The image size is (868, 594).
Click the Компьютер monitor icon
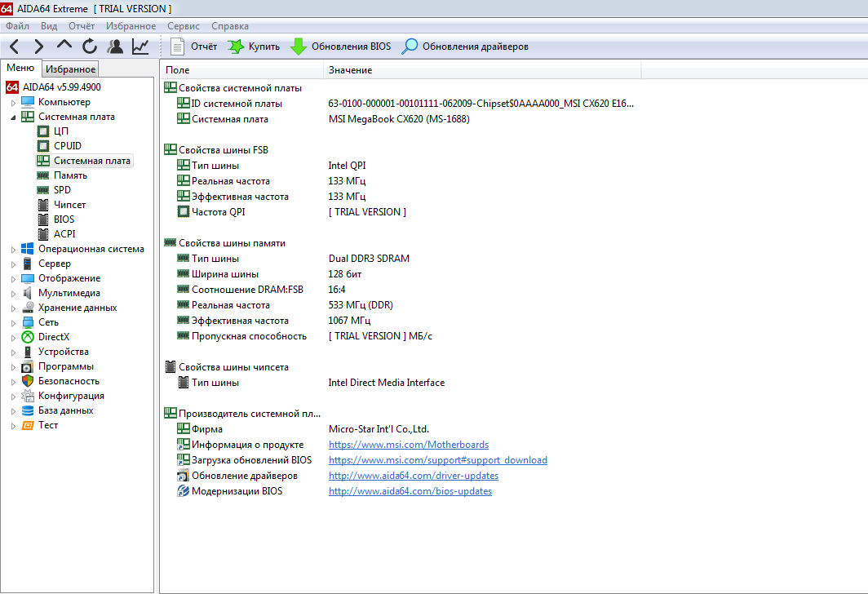click(x=28, y=102)
